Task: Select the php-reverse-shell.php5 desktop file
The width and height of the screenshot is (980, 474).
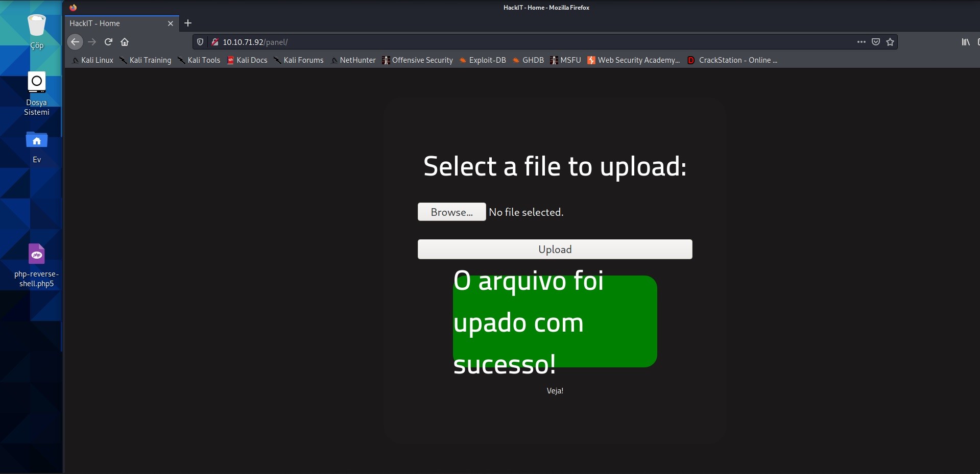Action: click(37, 265)
